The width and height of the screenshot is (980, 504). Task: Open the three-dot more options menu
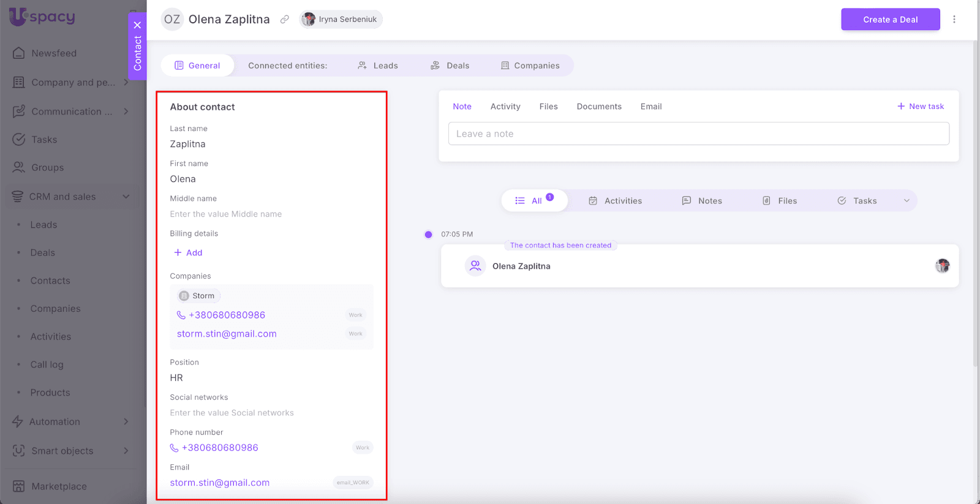(954, 20)
